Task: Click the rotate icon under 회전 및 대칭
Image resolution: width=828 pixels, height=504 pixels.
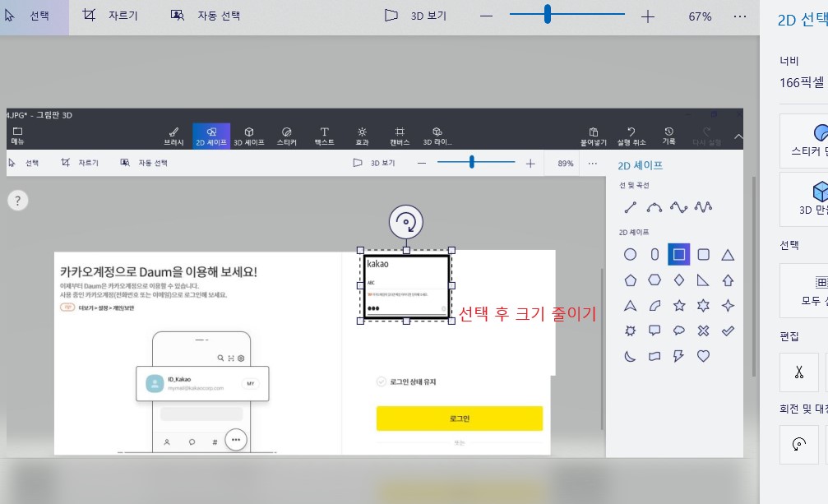Action: tap(799, 444)
